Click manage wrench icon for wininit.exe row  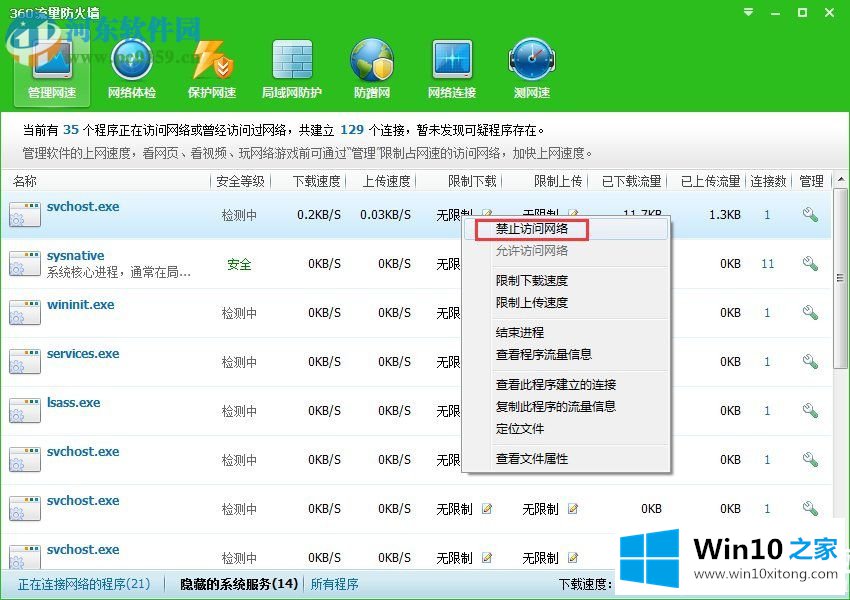(x=810, y=313)
